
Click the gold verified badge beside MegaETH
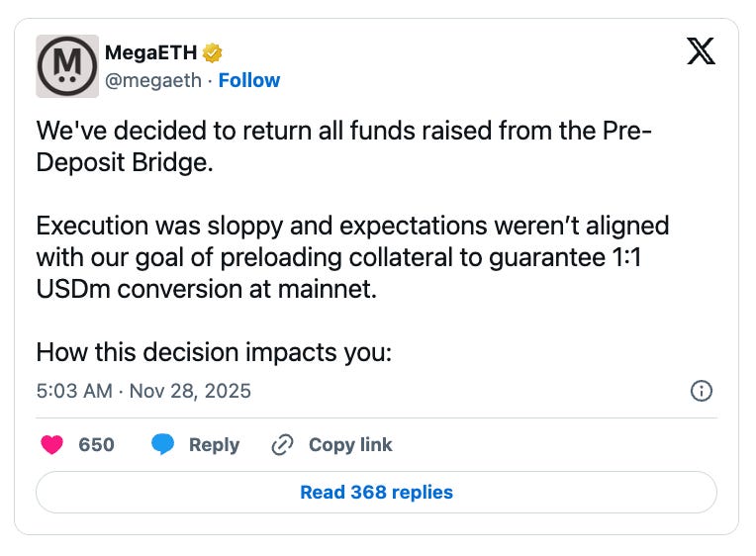coord(212,53)
